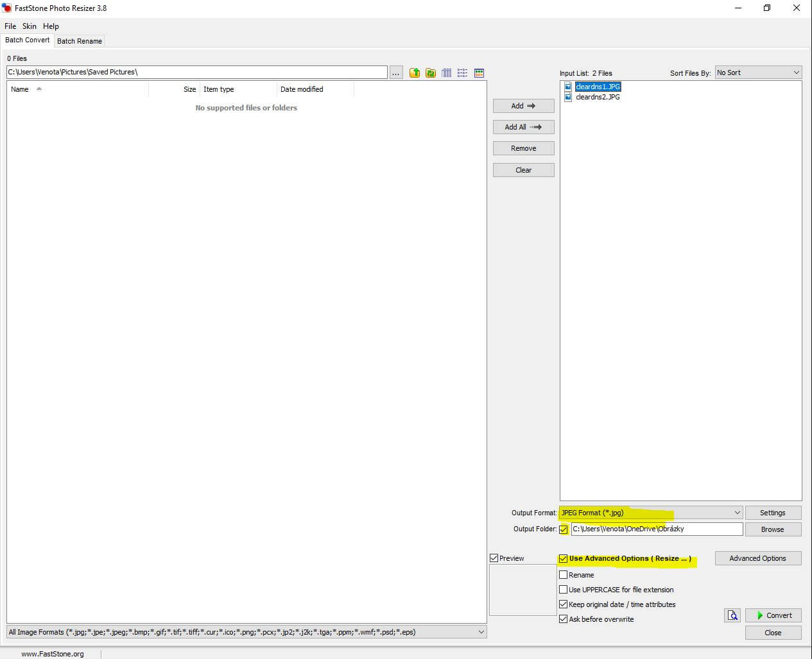
Task: Open the Output Format dropdown
Action: coord(737,513)
